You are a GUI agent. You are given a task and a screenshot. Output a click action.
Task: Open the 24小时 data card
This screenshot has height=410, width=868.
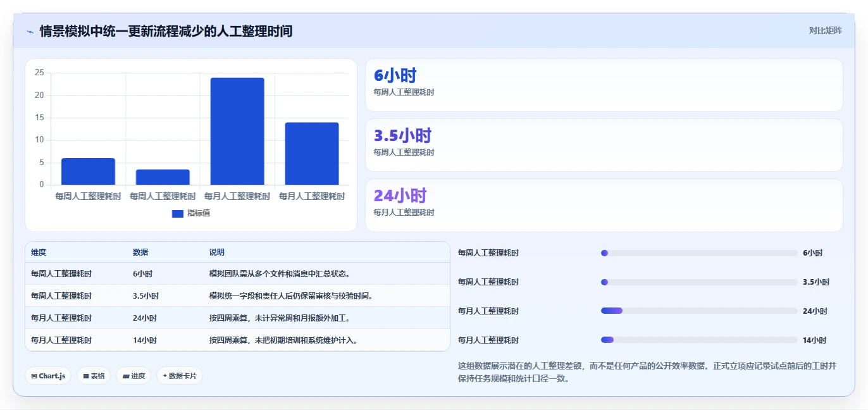pos(604,205)
